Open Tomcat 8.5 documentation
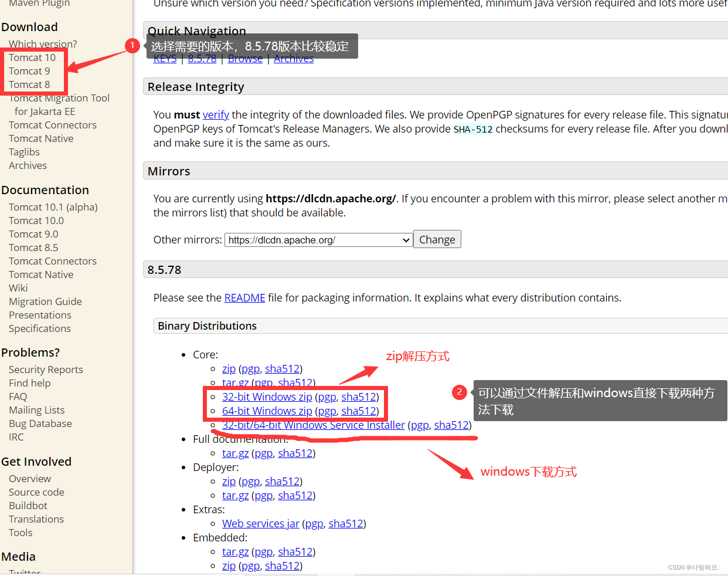728x576 pixels. (x=33, y=248)
